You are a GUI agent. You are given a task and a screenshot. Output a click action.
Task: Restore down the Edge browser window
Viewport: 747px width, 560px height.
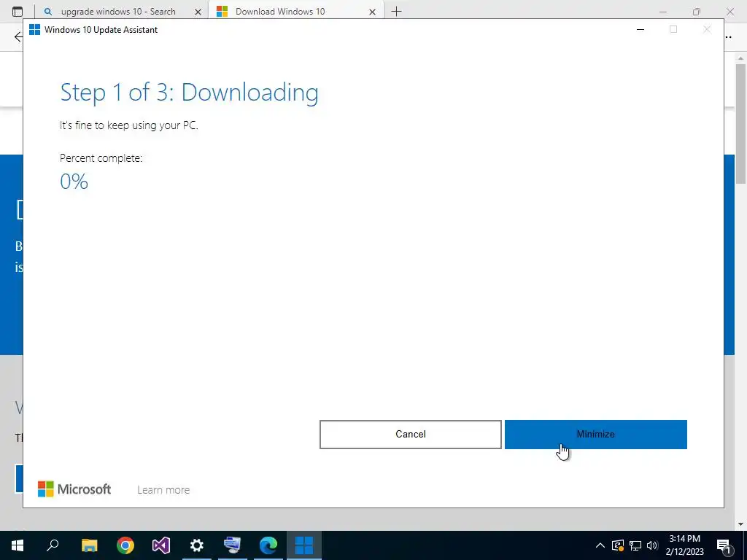coord(697,12)
